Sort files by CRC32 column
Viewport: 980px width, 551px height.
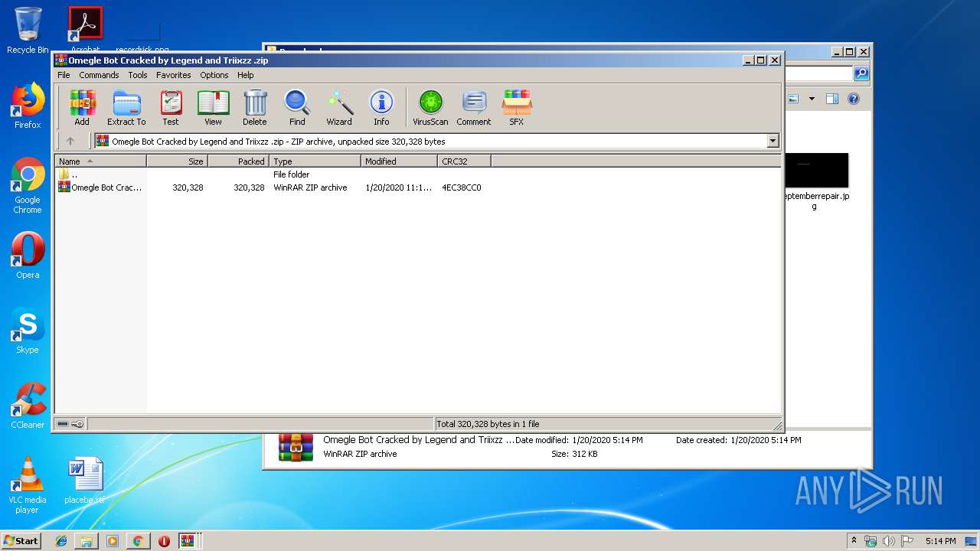(464, 161)
